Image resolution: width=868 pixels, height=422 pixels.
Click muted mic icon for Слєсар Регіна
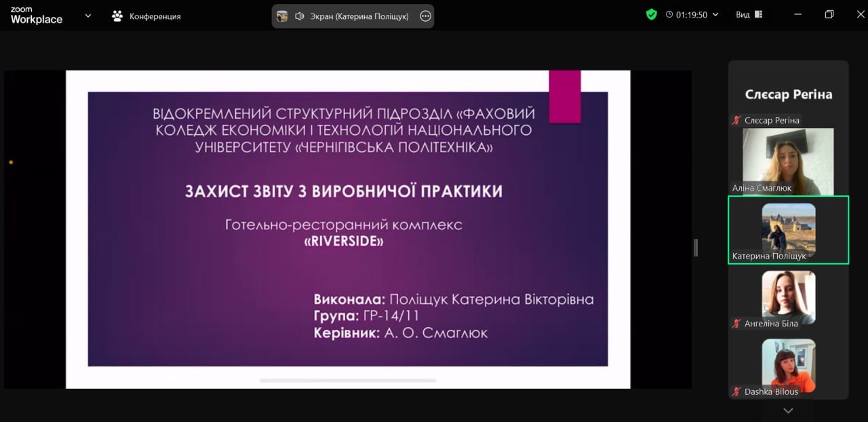(x=736, y=120)
